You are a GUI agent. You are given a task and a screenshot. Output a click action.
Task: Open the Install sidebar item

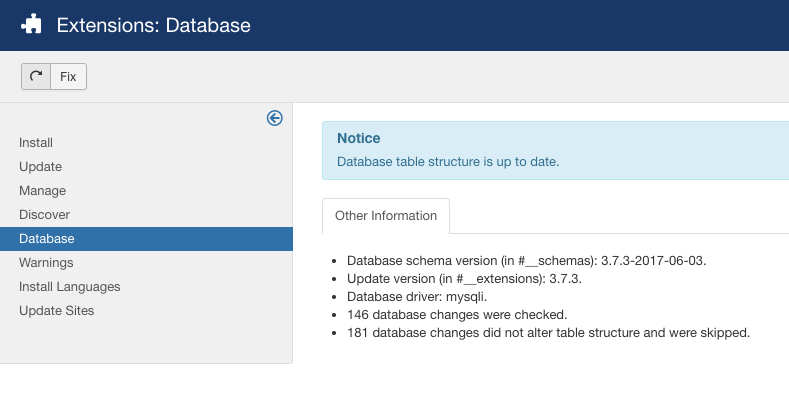coord(36,143)
